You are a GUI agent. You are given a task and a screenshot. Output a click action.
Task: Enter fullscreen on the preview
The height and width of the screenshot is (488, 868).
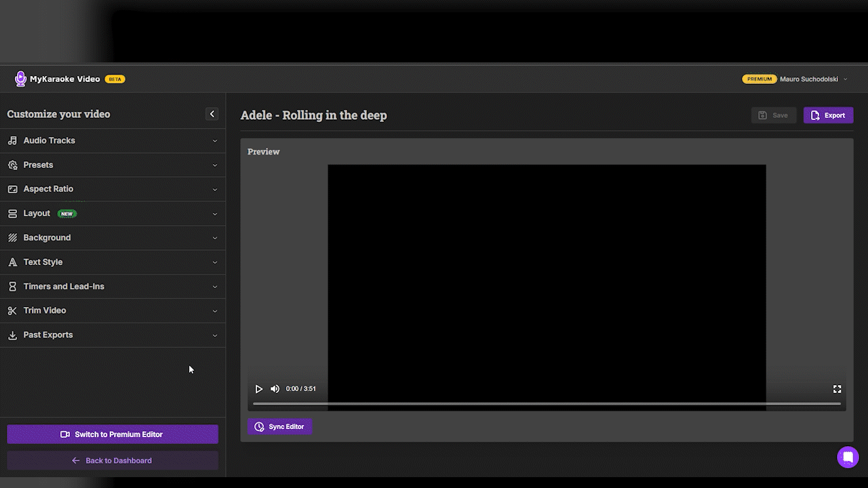(x=837, y=389)
